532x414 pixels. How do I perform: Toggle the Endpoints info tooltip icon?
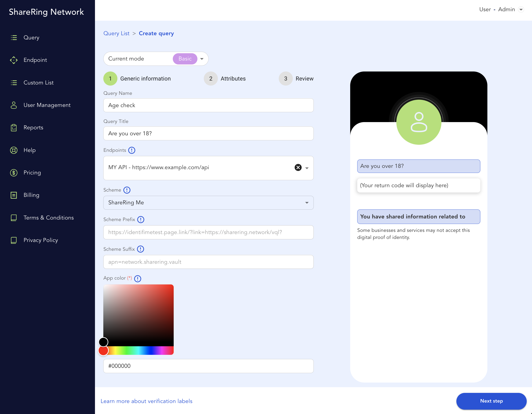coord(132,150)
